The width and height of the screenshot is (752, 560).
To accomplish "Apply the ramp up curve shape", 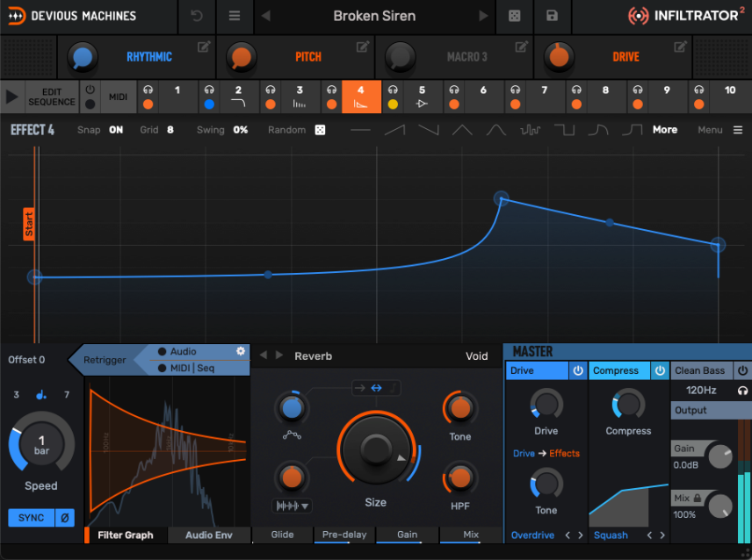I will click(x=394, y=130).
